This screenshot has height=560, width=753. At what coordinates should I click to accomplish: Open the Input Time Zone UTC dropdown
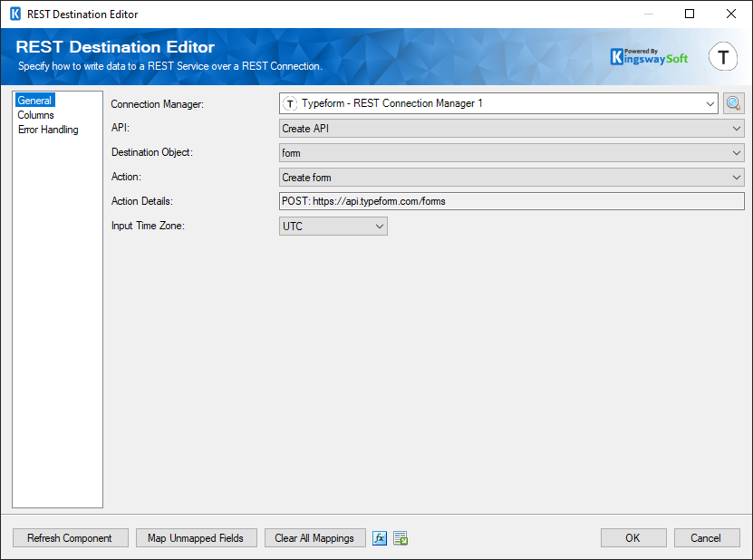tap(333, 227)
